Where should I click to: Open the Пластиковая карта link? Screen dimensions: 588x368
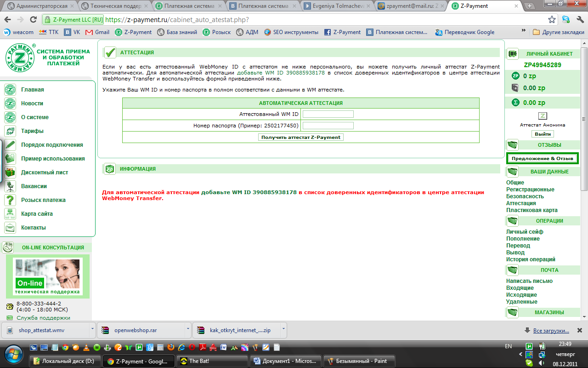click(x=532, y=210)
